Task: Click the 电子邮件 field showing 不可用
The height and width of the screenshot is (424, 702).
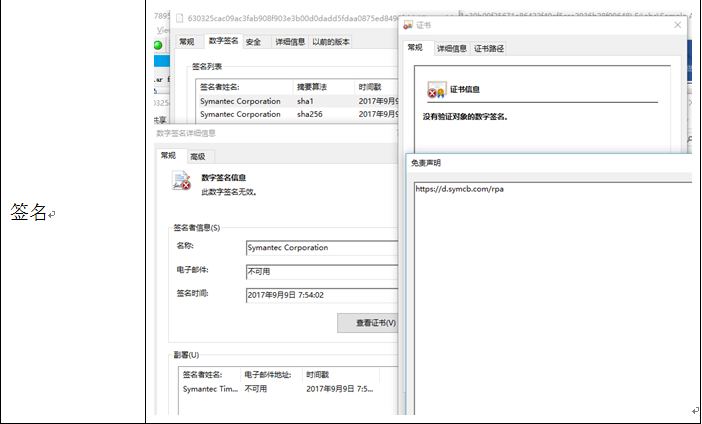Action: [x=321, y=271]
